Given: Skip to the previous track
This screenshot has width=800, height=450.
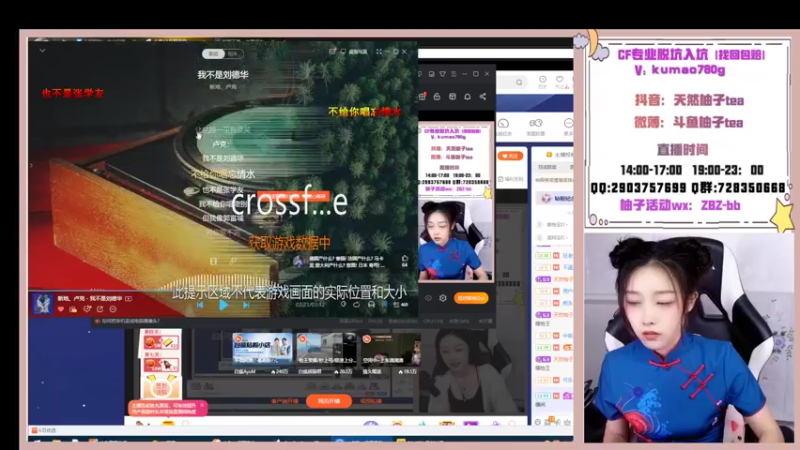Looking at the screenshot, I should point(200,305).
